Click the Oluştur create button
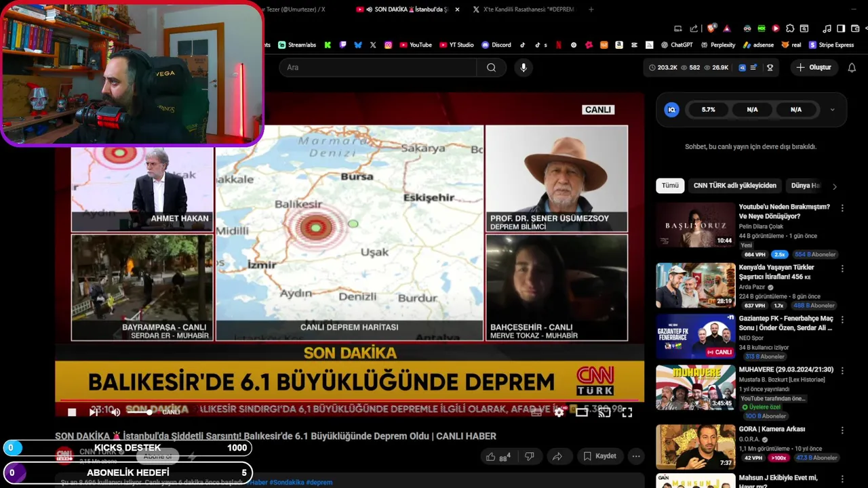868x488 pixels. (x=814, y=67)
